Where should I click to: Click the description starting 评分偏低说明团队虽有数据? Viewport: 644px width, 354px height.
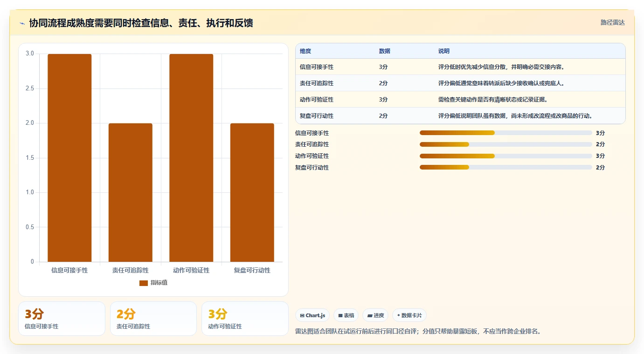(x=515, y=116)
